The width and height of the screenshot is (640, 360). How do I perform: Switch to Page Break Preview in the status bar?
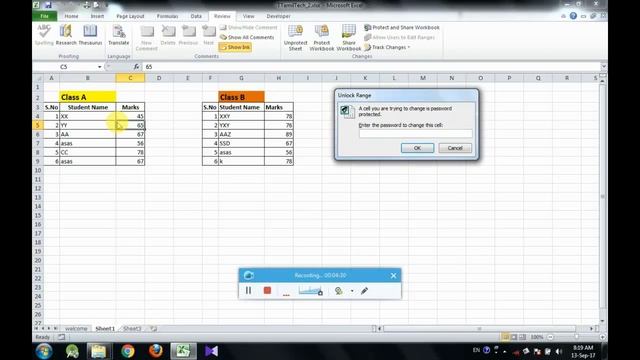point(522,337)
